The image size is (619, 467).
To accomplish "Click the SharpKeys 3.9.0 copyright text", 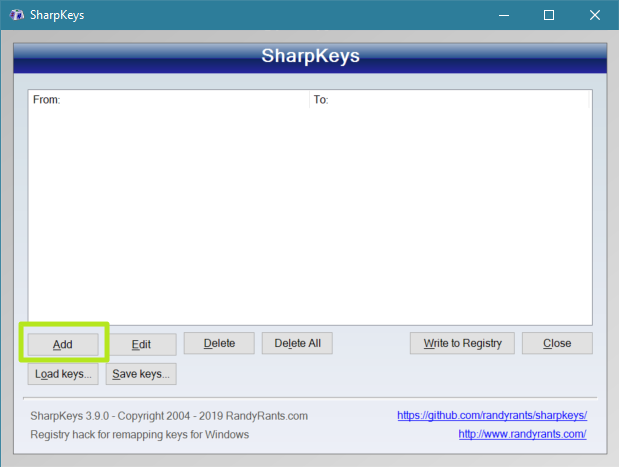I will click(x=169, y=416).
